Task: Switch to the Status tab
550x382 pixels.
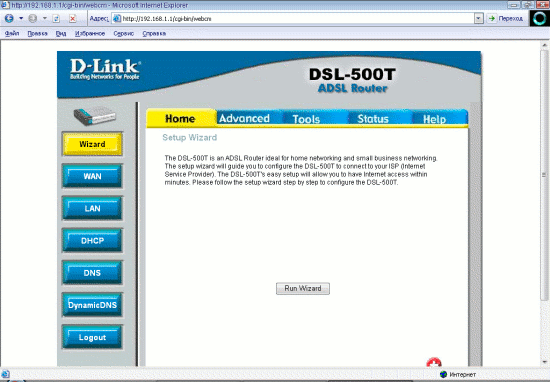Action: [x=378, y=119]
